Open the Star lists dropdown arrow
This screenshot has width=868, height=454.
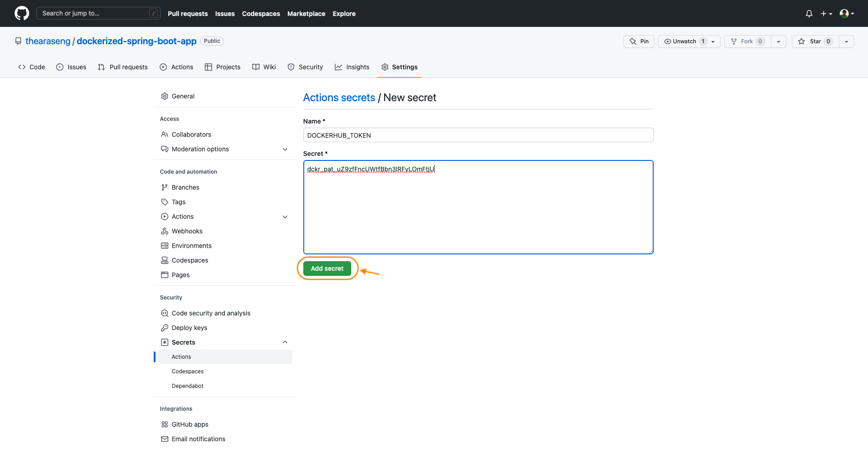click(x=847, y=41)
